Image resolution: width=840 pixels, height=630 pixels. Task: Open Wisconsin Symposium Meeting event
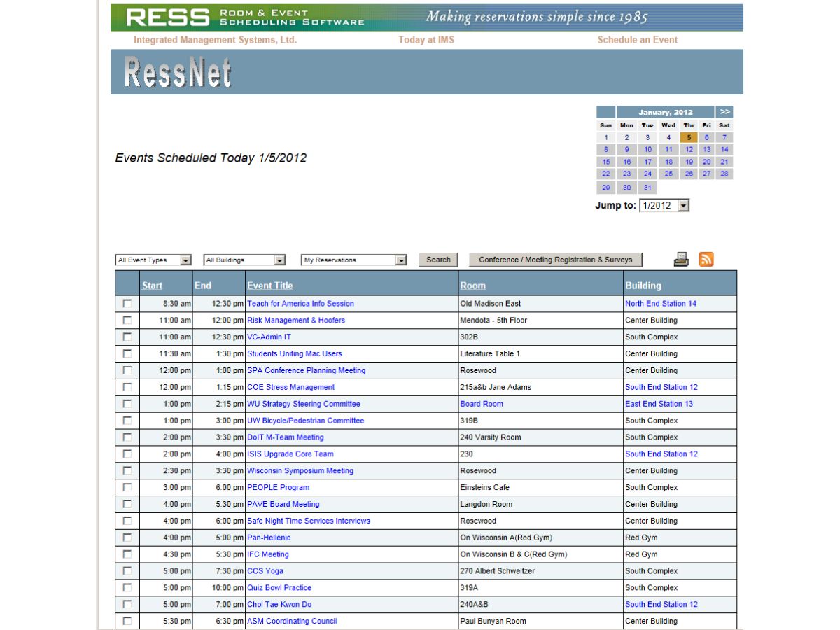point(300,471)
